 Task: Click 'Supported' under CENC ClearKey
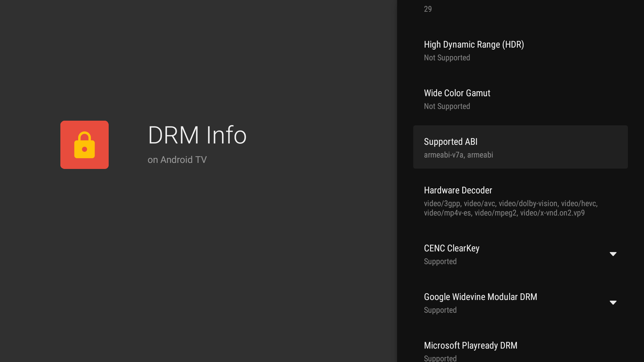(x=440, y=261)
